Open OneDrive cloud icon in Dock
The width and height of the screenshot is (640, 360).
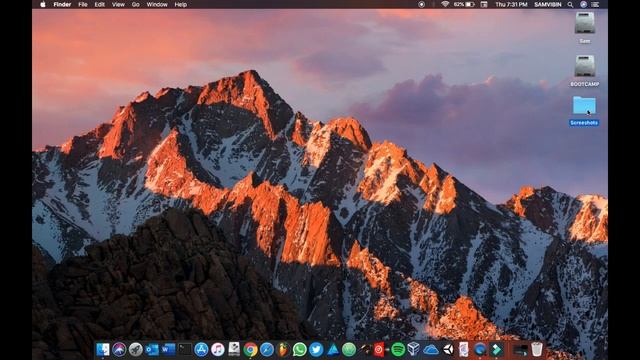pyautogui.click(x=431, y=350)
